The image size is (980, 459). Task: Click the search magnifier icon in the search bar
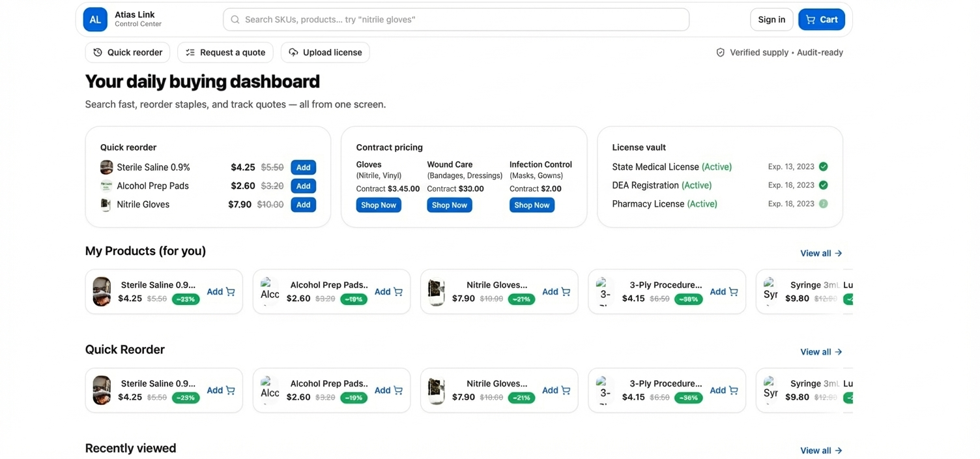235,20
